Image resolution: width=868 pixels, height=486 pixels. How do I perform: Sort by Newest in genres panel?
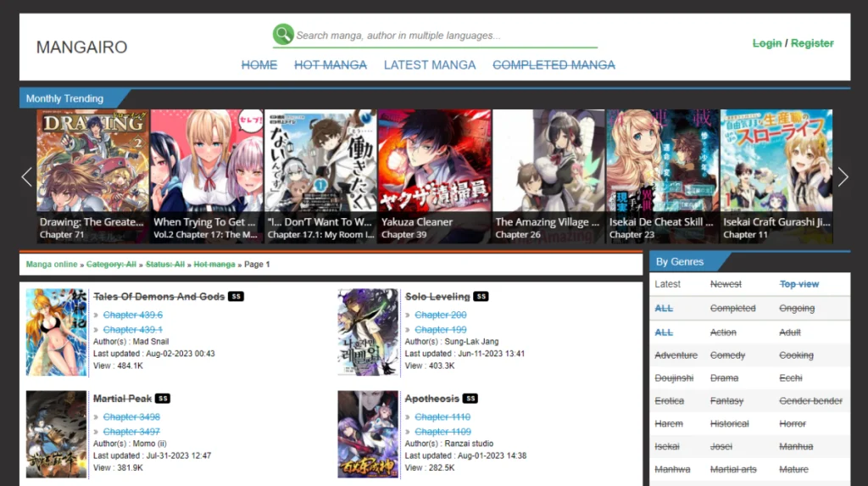[x=726, y=284]
